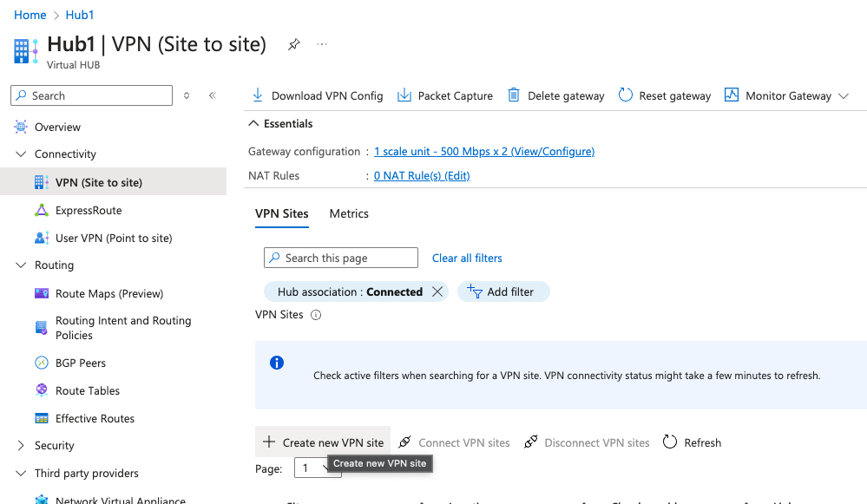The width and height of the screenshot is (867, 504).
Task: Focus the Search this page field
Action: click(341, 259)
